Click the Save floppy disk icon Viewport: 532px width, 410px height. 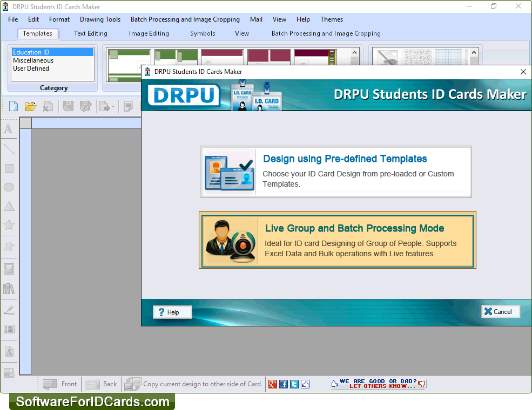[x=68, y=106]
